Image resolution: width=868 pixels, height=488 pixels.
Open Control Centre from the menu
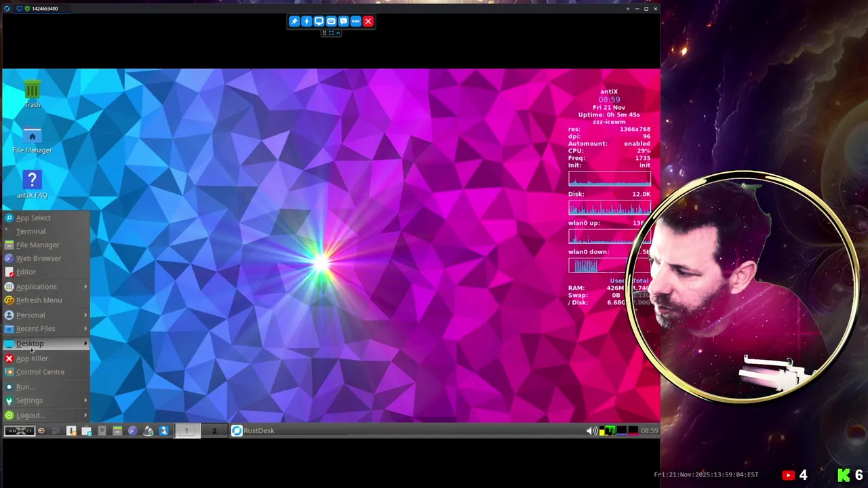pos(45,372)
